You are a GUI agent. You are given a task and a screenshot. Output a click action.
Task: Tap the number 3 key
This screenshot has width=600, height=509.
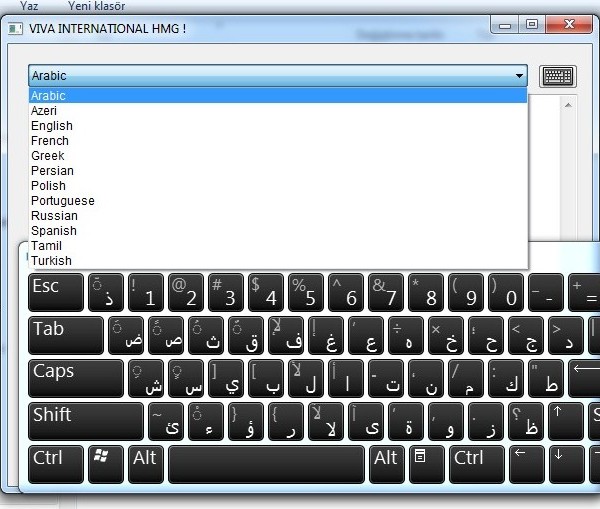point(226,292)
